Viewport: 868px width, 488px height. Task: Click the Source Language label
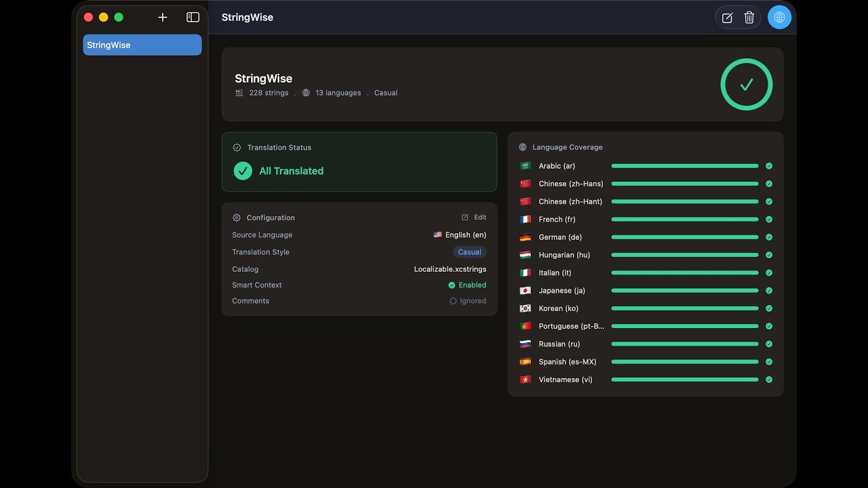tap(262, 235)
